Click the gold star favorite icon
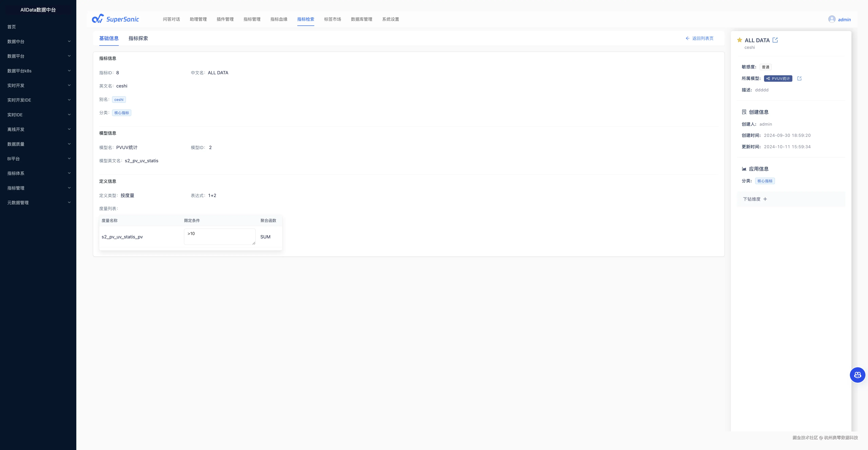Image resolution: width=868 pixels, height=450 pixels. [x=739, y=40]
